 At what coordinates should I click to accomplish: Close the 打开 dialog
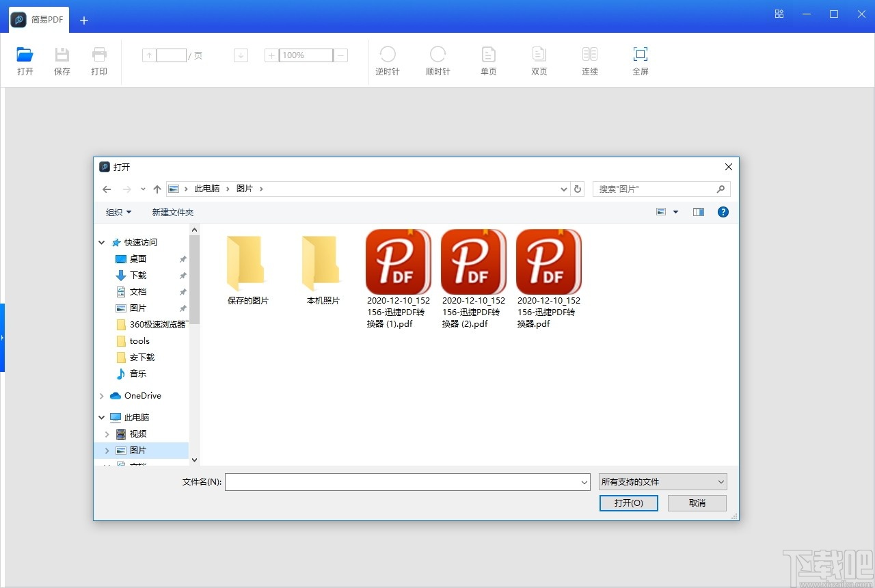pyautogui.click(x=729, y=167)
